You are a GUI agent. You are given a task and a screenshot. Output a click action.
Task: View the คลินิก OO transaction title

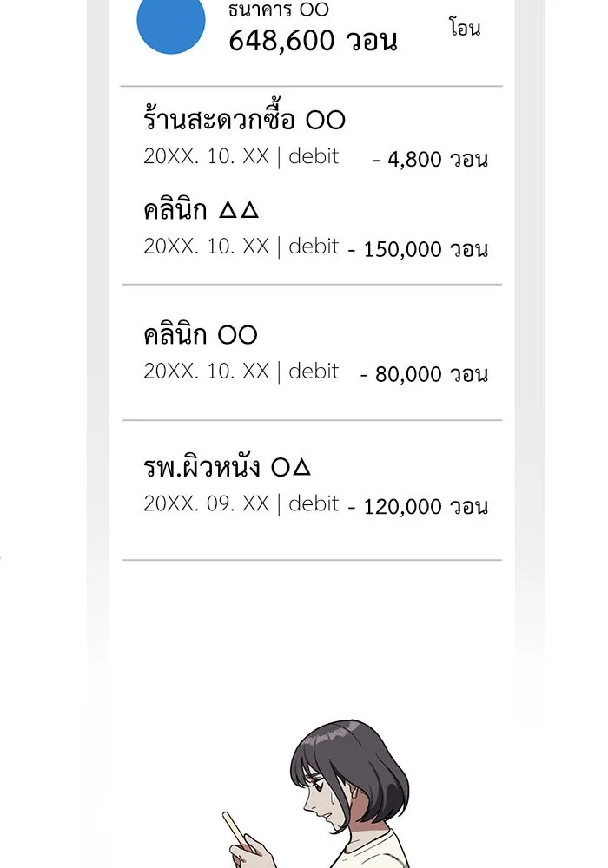[201, 335]
